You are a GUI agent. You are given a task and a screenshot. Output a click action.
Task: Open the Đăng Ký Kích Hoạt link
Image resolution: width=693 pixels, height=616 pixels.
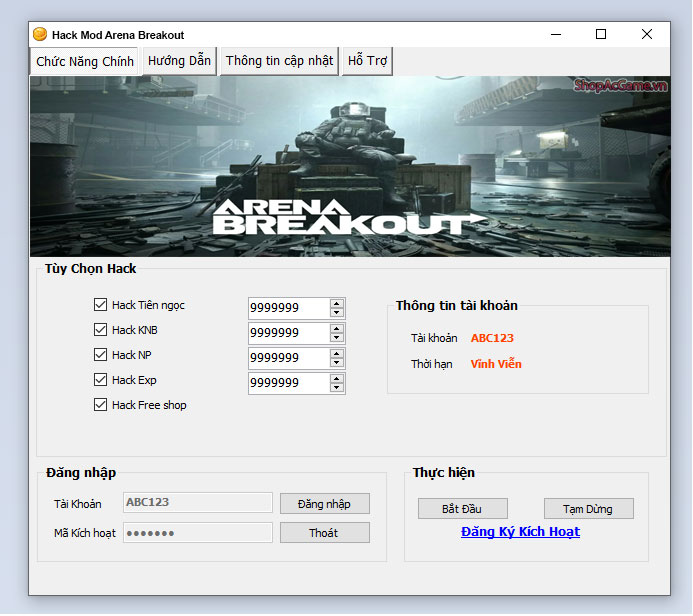pyautogui.click(x=520, y=532)
